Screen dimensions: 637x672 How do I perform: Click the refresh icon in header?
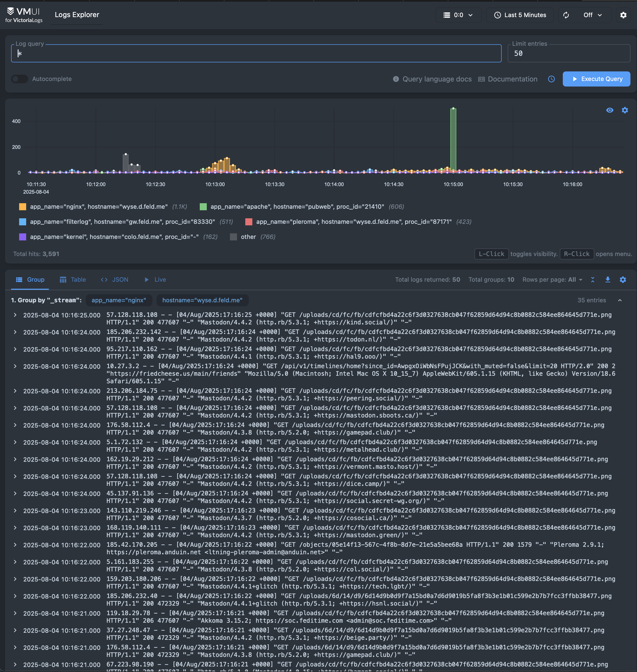click(x=566, y=15)
